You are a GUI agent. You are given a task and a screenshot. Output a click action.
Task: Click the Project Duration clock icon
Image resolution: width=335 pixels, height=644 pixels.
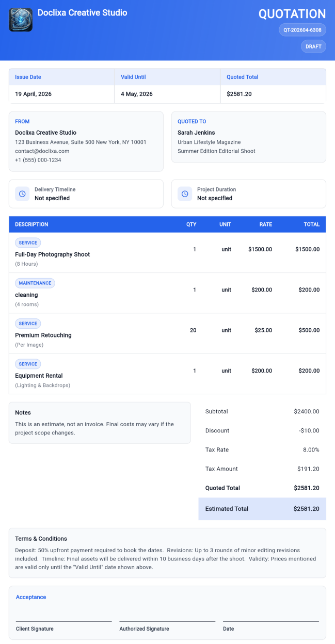click(185, 194)
